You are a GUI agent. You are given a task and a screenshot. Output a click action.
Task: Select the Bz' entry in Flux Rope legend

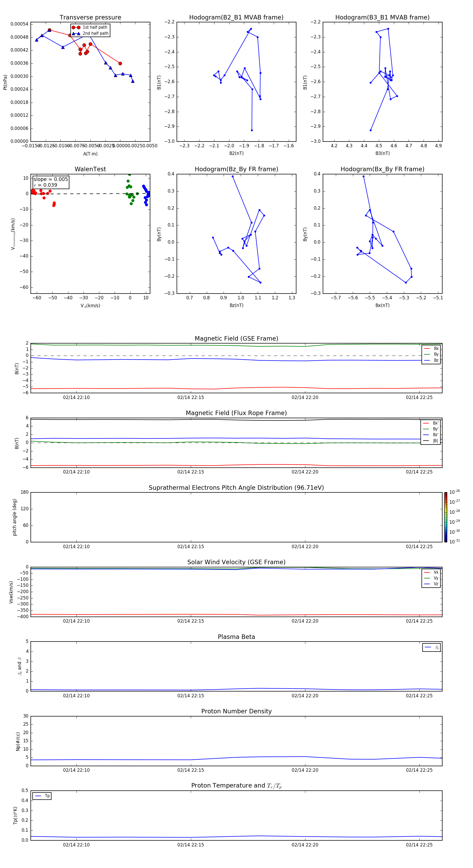(x=431, y=435)
